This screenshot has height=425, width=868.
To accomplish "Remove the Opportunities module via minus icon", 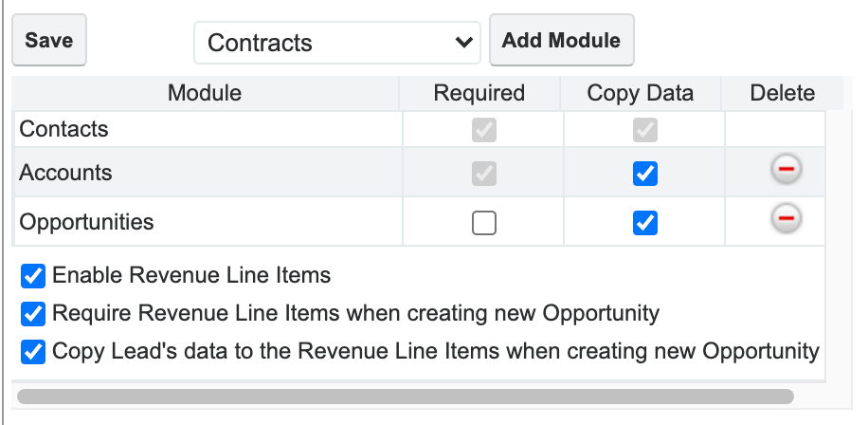I will [786, 219].
